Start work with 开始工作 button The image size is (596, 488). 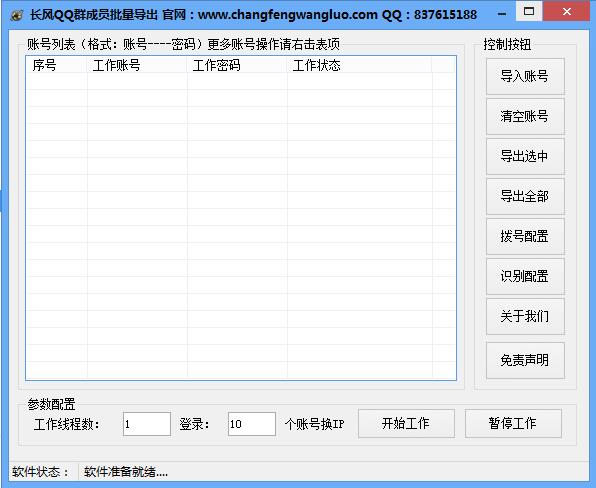coord(406,423)
